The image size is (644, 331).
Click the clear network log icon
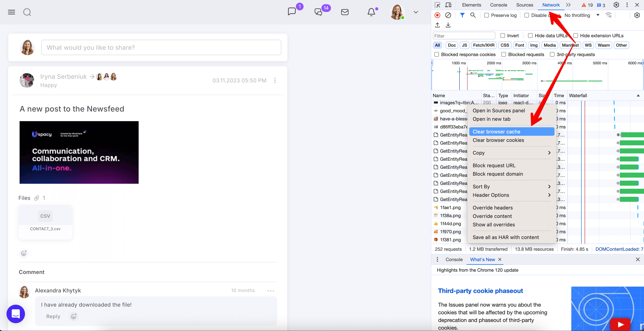[x=448, y=15]
